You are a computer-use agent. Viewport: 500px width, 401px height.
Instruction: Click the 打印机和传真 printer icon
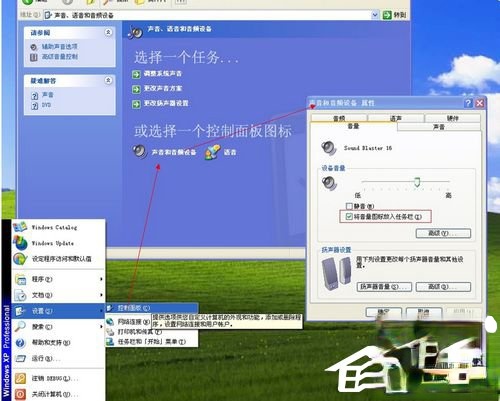click(x=110, y=332)
